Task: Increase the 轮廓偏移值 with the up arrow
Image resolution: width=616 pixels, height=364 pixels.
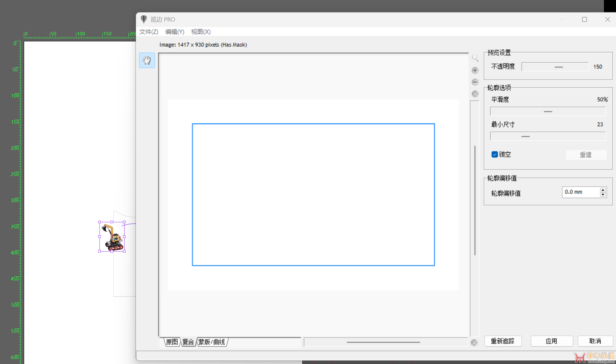Action: tap(603, 190)
